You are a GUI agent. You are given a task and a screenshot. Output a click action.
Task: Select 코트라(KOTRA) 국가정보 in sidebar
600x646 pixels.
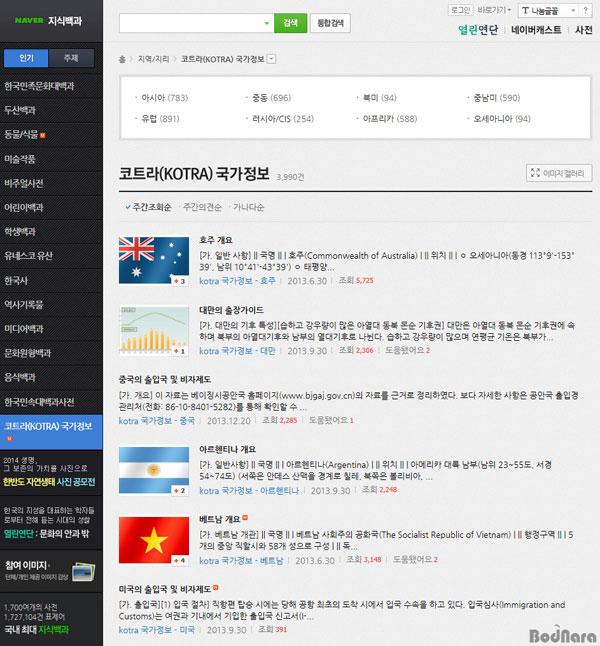click(x=51, y=432)
